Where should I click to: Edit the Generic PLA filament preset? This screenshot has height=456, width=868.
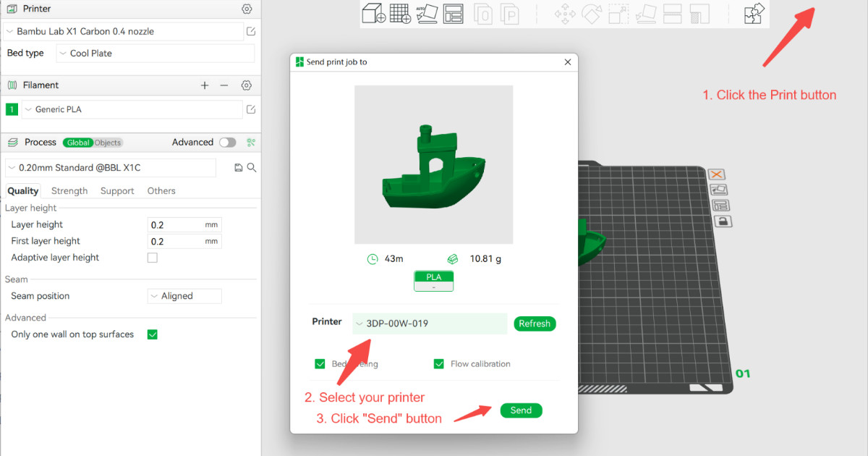coord(251,109)
